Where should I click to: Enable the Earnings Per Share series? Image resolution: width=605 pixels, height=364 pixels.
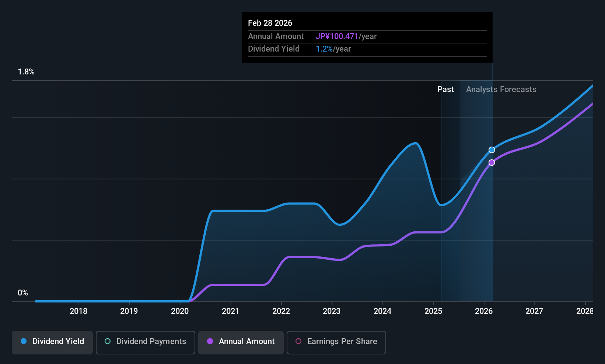pyautogui.click(x=336, y=342)
